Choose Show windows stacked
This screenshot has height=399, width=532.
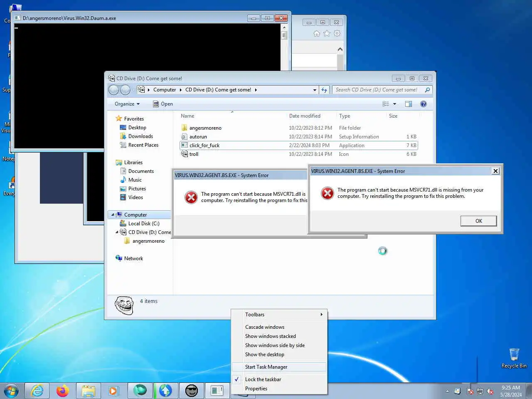[279, 336]
